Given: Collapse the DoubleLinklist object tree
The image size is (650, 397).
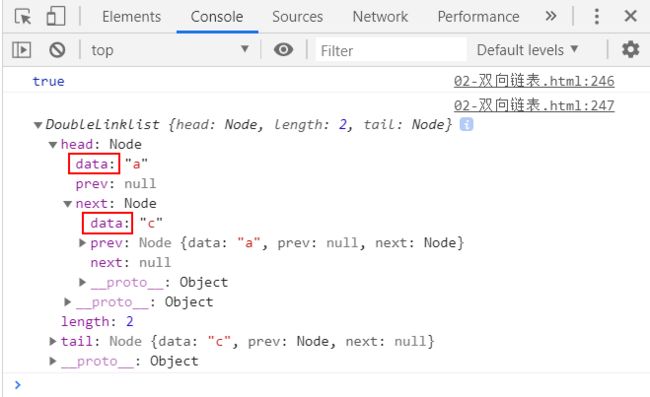Looking at the screenshot, I should (x=38, y=125).
